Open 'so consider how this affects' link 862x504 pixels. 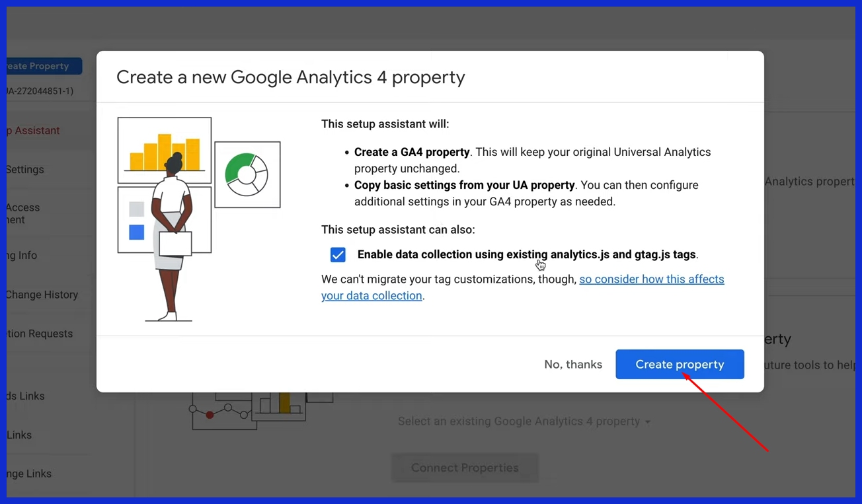click(651, 279)
